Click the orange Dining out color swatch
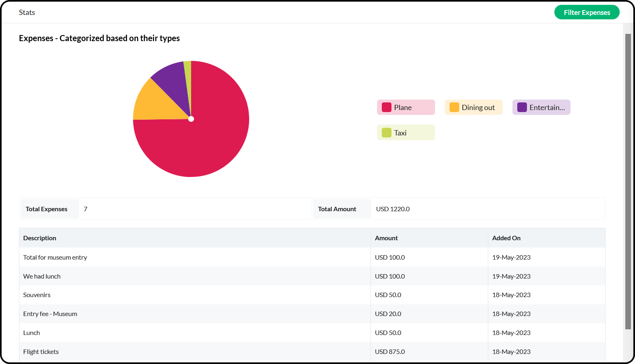635x364 pixels. point(454,107)
